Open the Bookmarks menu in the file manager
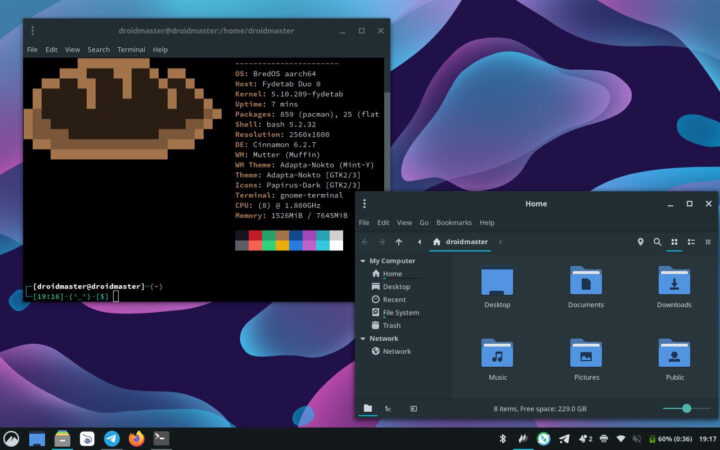 tap(453, 222)
